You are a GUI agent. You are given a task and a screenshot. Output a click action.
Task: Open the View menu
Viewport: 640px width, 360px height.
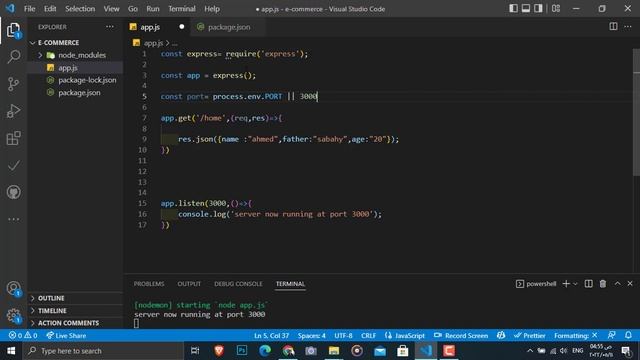(111, 9)
